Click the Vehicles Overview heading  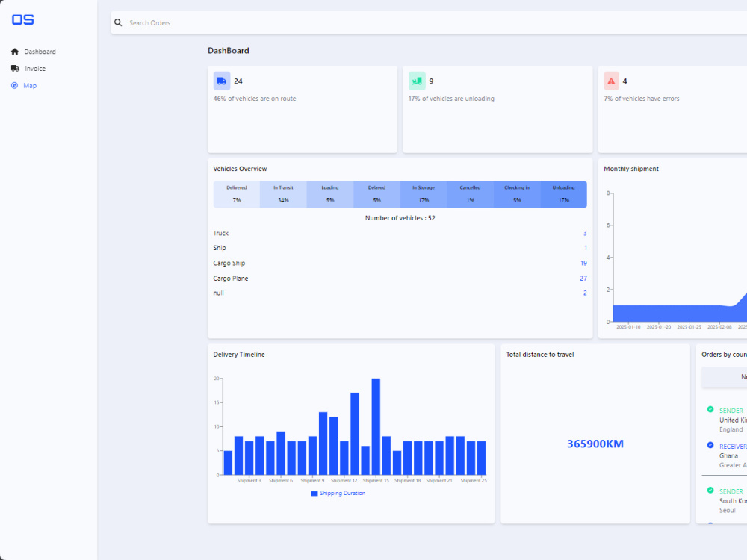(x=240, y=169)
